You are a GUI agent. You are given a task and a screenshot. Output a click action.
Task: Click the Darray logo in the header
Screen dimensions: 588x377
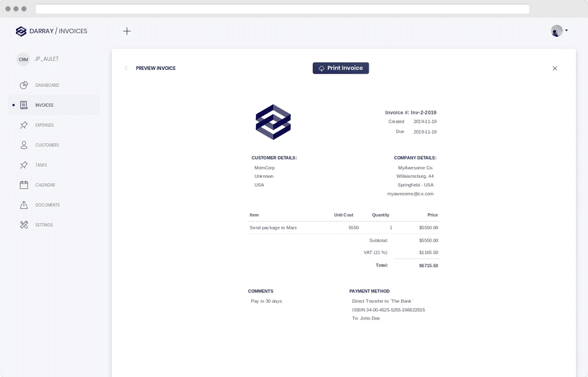tap(21, 31)
